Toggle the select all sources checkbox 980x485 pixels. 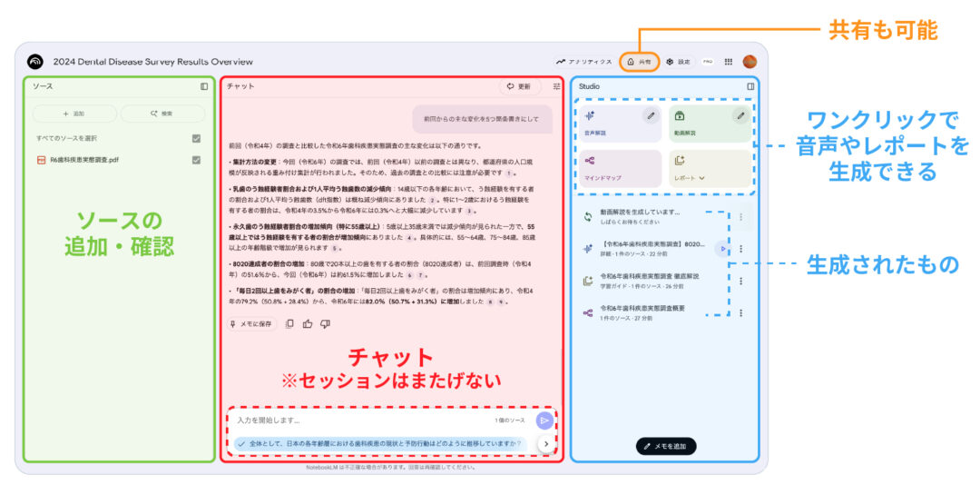[x=196, y=138]
